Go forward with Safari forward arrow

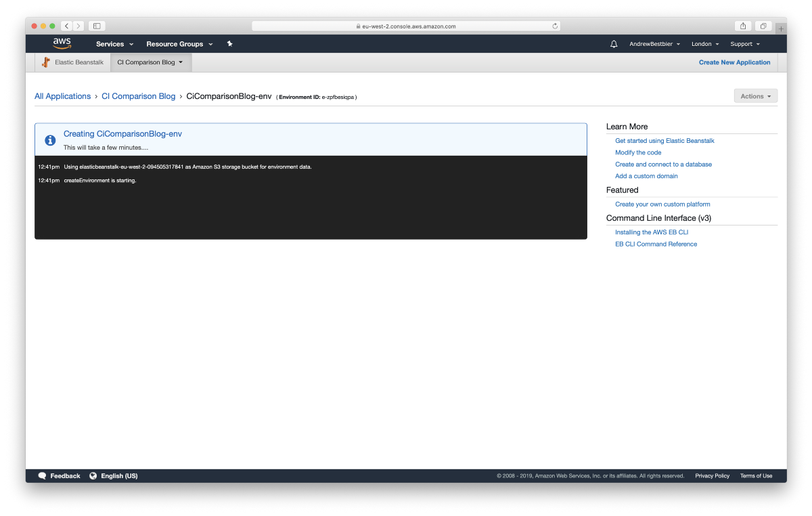78,26
